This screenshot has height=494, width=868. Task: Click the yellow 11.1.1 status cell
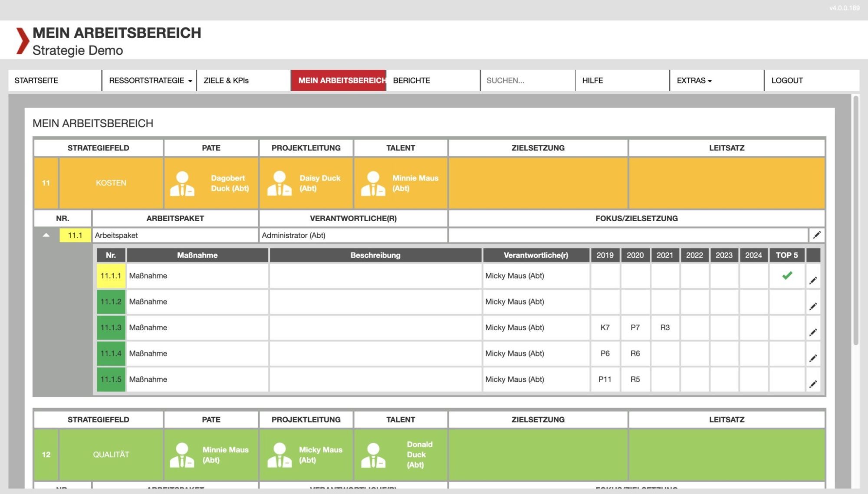coord(111,276)
